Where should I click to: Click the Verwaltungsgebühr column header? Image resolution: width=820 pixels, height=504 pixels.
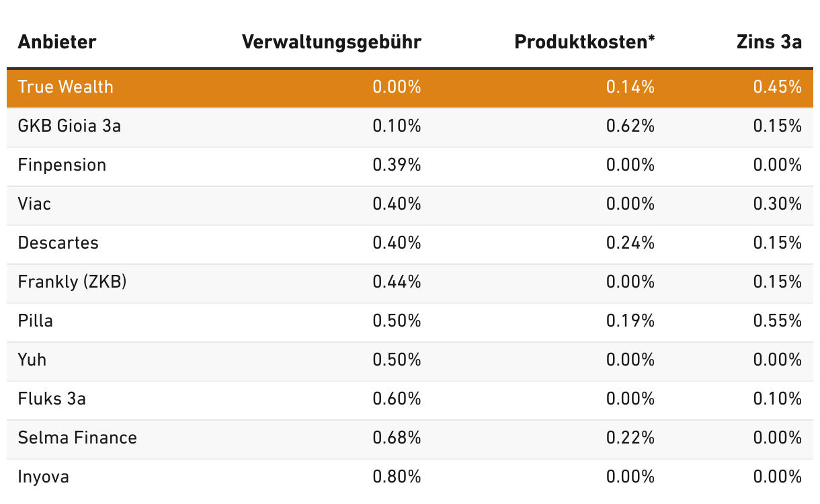point(331,42)
